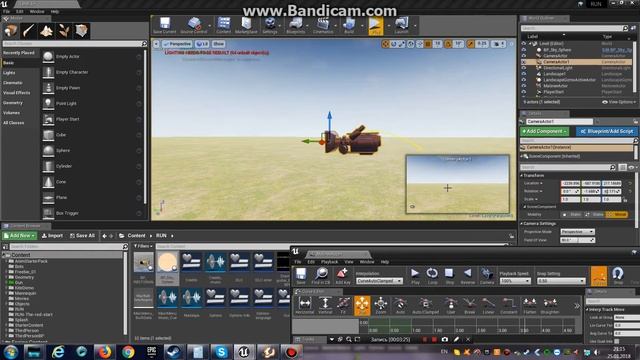Toggle Snap in Matinee toolbar

pos(618,276)
